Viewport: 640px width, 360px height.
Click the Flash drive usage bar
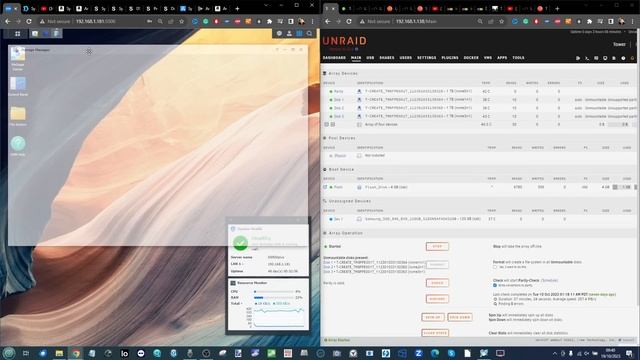tap(624, 187)
